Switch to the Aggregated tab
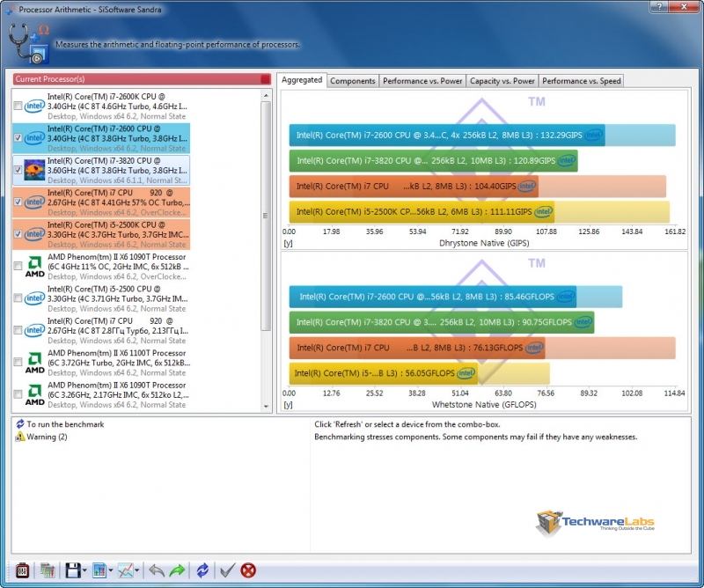Image resolution: width=704 pixels, height=588 pixels. click(302, 80)
